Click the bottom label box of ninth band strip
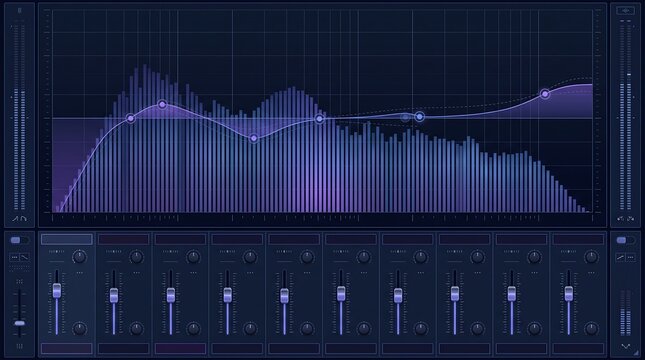The width and height of the screenshot is (645, 360). coord(521,348)
